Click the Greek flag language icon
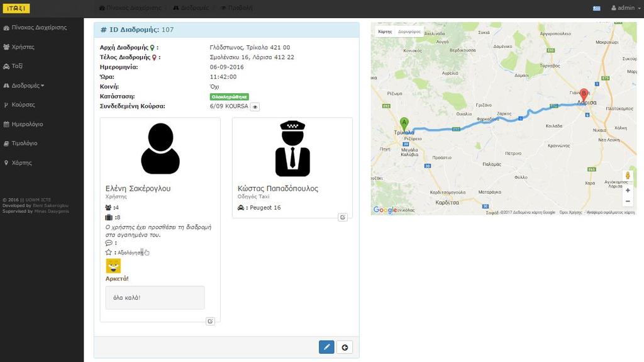 (596, 8)
